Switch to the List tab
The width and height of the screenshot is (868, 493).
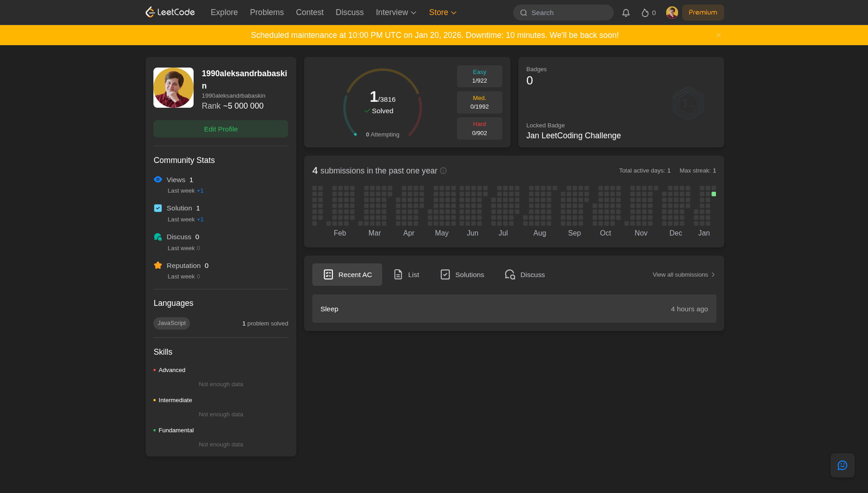pos(406,275)
